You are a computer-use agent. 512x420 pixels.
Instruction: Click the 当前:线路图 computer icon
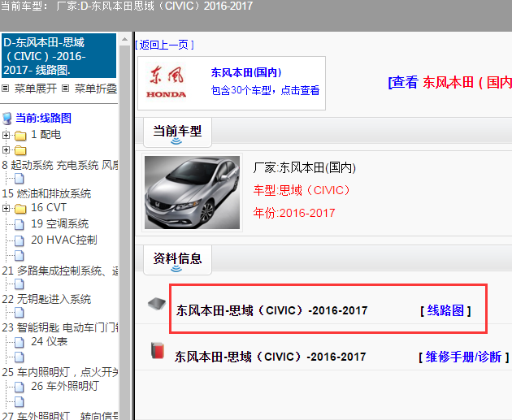(x=7, y=119)
